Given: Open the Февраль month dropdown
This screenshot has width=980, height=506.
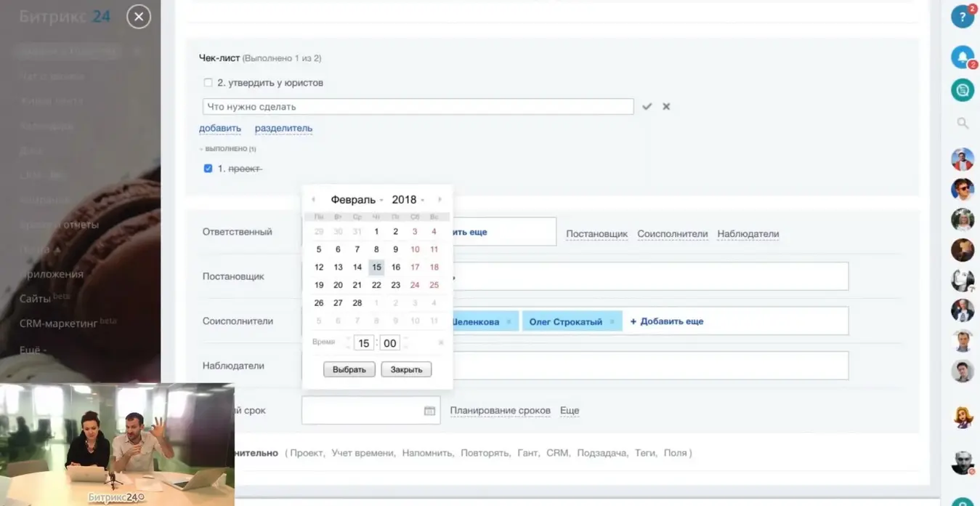Looking at the screenshot, I should click(x=355, y=200).
